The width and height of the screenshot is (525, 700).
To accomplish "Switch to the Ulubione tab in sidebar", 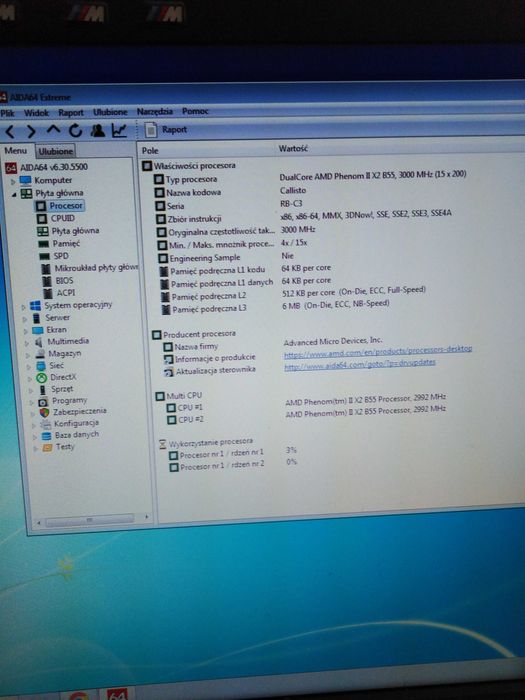I will 55,151.
